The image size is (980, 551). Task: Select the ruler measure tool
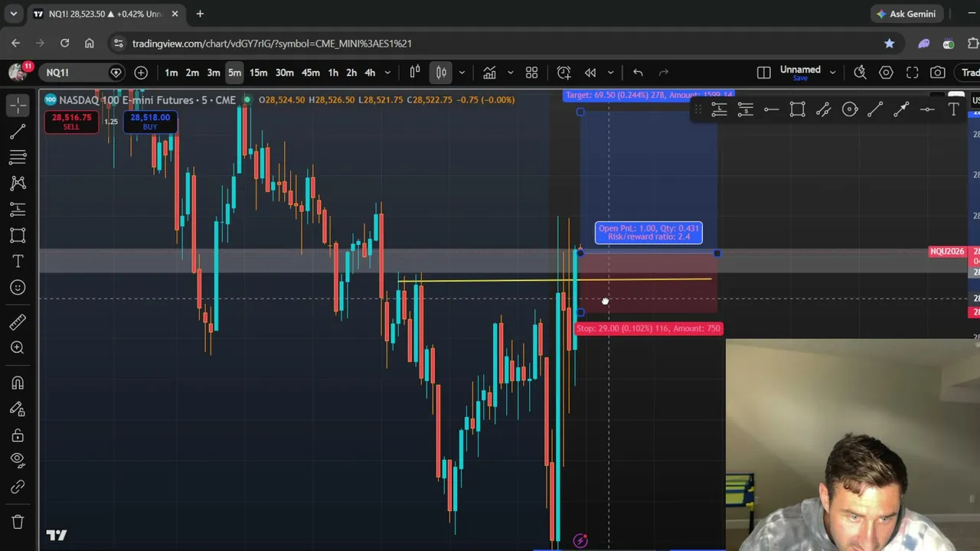(18, 321)
